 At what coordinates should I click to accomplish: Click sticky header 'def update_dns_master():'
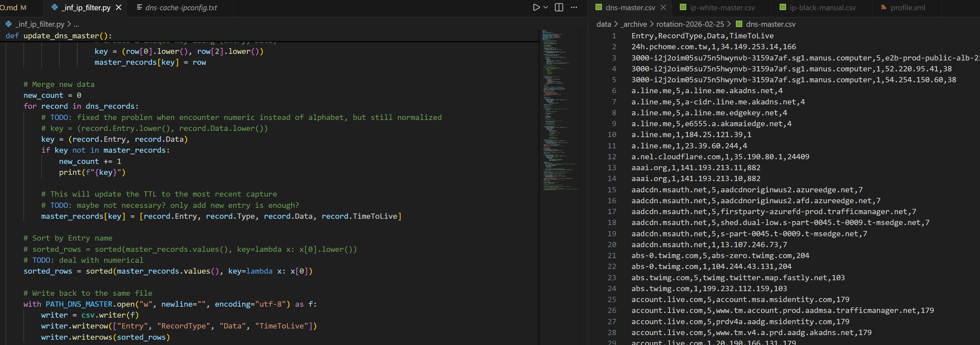[x=58, y=36]
